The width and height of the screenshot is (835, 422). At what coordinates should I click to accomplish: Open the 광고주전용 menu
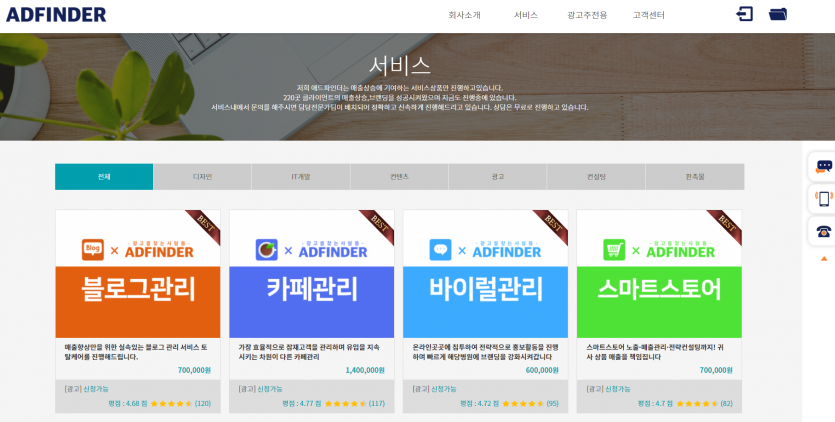point(586,15)
